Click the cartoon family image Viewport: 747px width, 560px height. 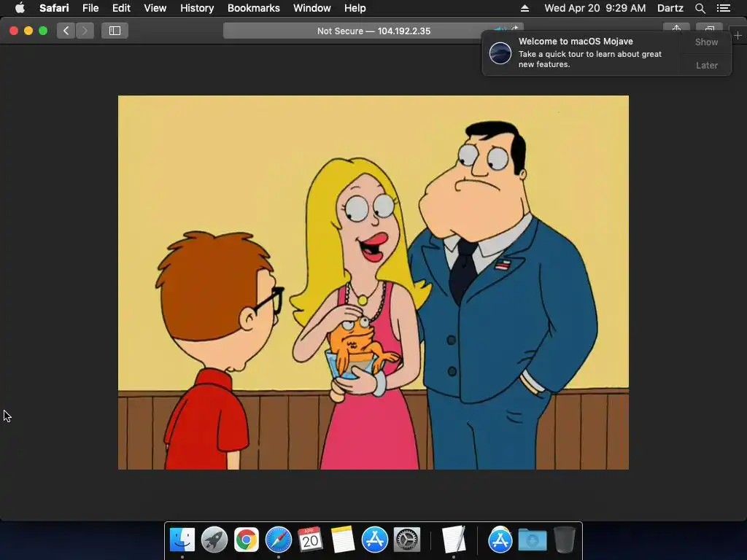pos(373,282)
